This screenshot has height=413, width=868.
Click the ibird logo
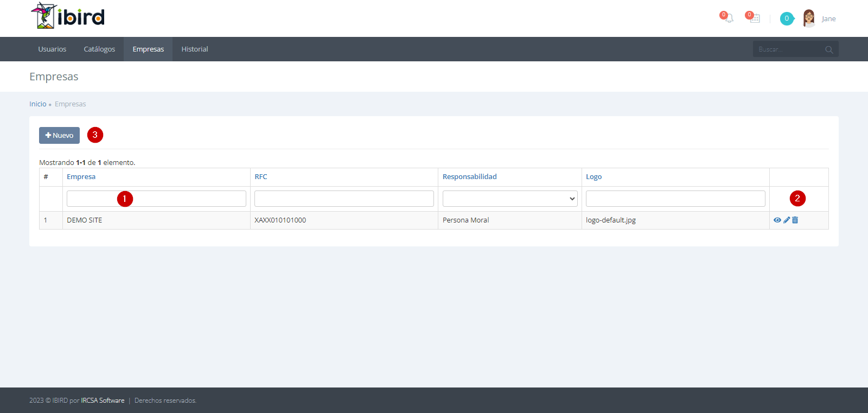click(68, 16)
